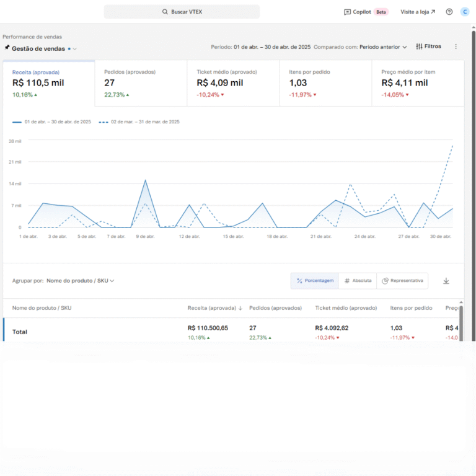The height and width of the screenshot is (476, 476).
Task: Open the three-dot more options menu
Action: coord(456,46)
